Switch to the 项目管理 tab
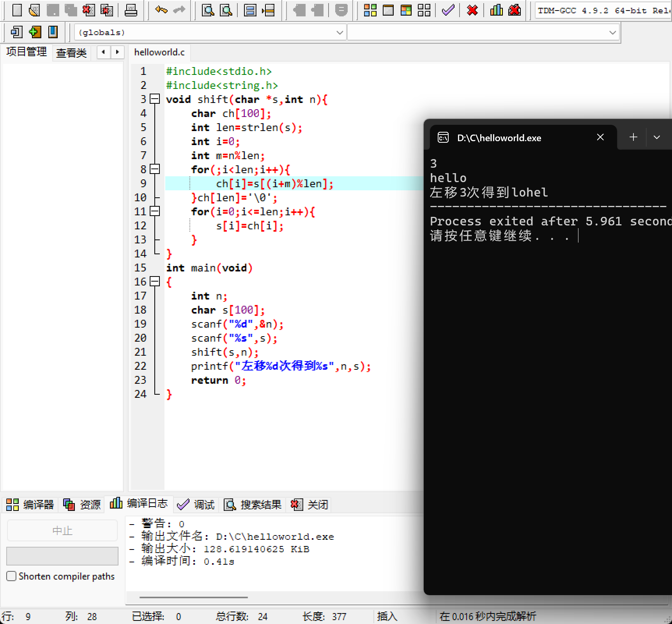The height and width of the screenshot is (624, 672). [x=27, y=52]
